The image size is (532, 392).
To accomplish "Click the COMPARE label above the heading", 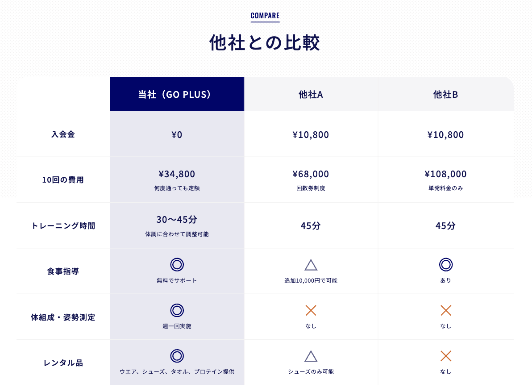I will [x=265, y=16].
